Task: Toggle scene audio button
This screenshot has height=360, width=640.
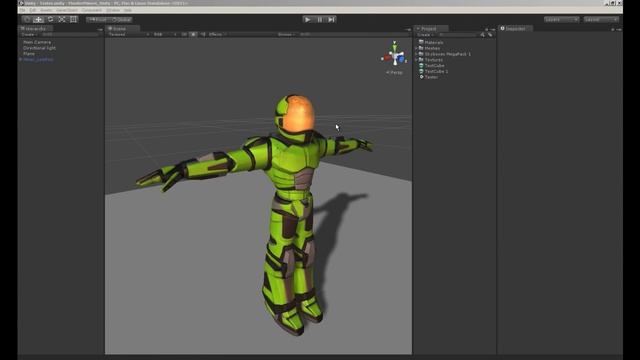Action: (x=203, y=35)
